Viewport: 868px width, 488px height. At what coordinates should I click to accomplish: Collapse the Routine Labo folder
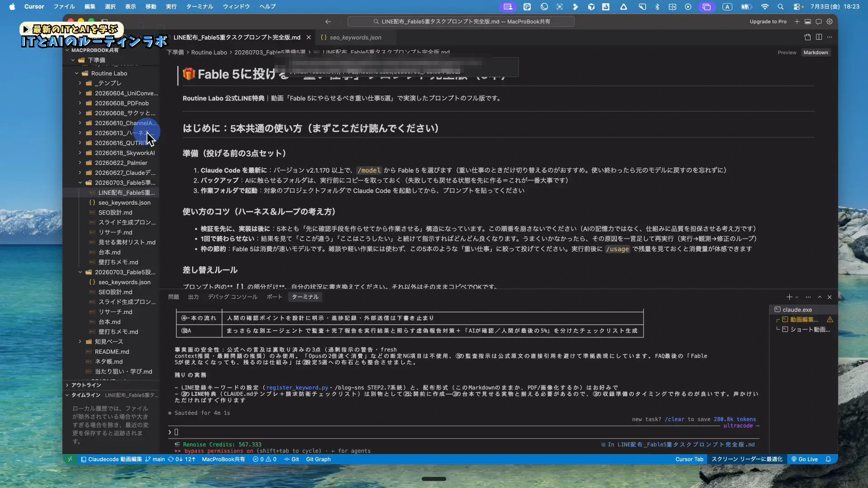(x=108, y=73)
